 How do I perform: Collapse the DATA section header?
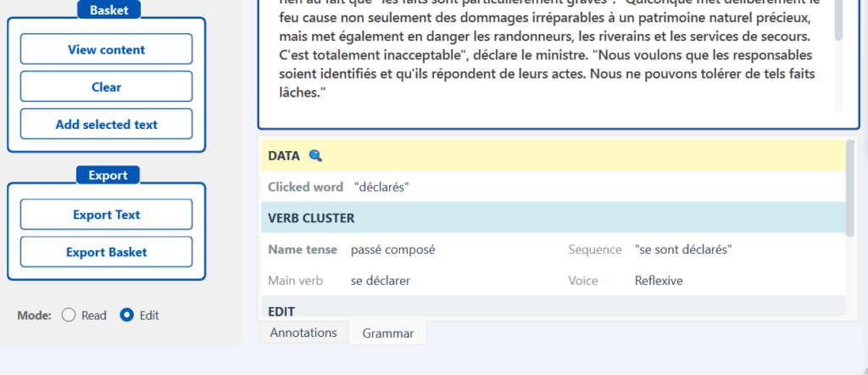[554, 155]
